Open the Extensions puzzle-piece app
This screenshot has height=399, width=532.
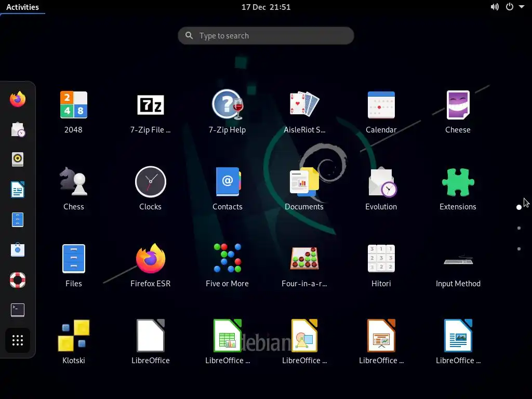(458, 182)
